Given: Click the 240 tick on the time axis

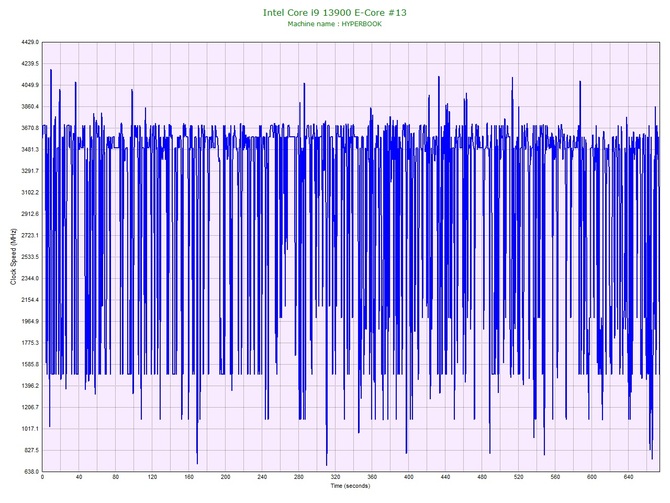Looking at the screenshot, I should click(262, 477).
